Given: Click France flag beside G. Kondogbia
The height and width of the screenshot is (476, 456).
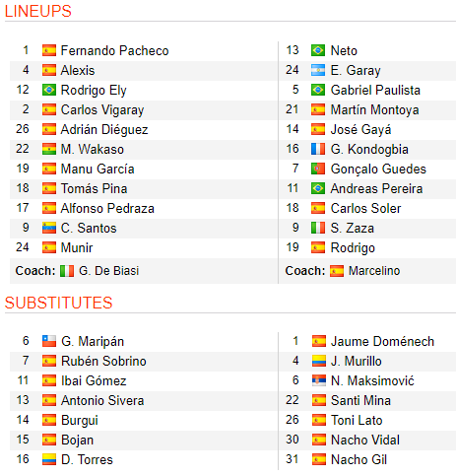Looking at the screenshot, I should point(318,149).
